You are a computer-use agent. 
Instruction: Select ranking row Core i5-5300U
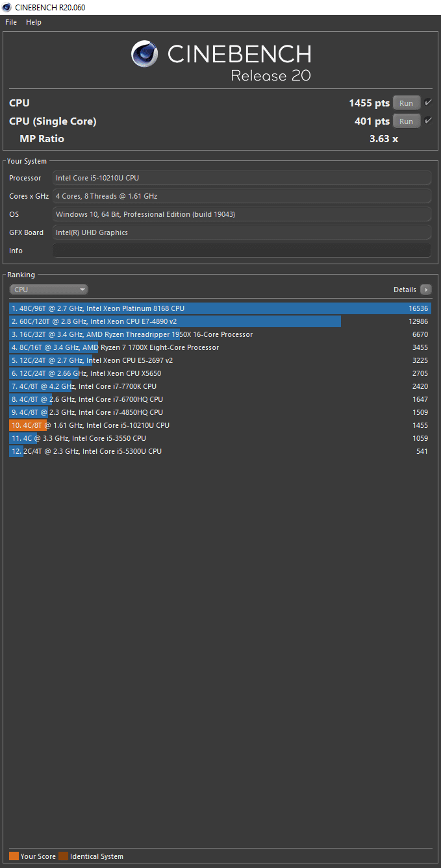[220, 451]
